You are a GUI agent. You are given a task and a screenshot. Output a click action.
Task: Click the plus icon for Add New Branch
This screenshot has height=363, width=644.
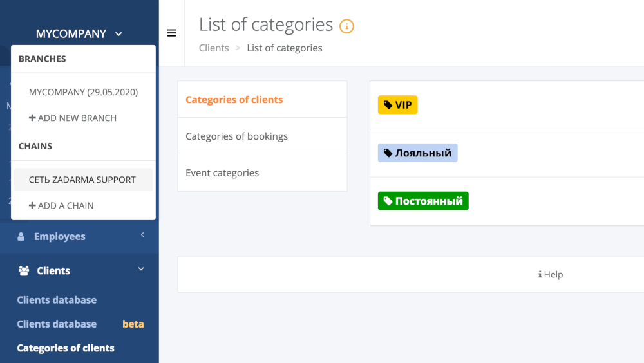coord(32,118)
